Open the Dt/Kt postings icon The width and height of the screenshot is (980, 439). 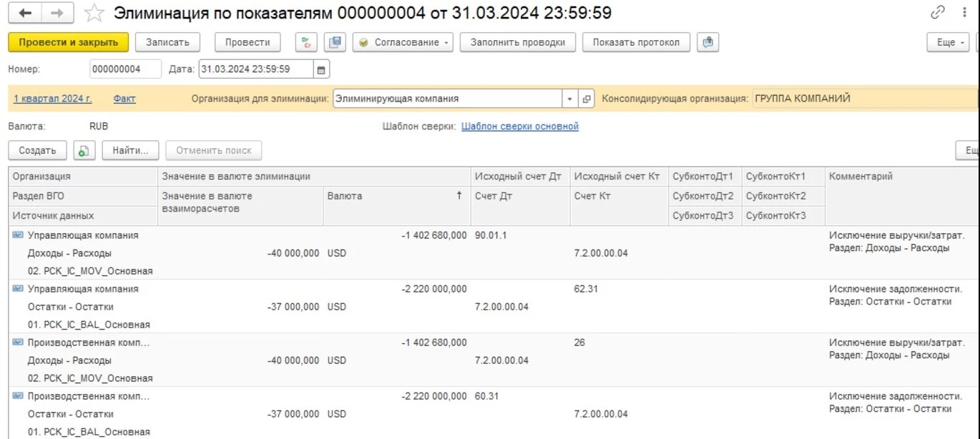coord(306,42)
